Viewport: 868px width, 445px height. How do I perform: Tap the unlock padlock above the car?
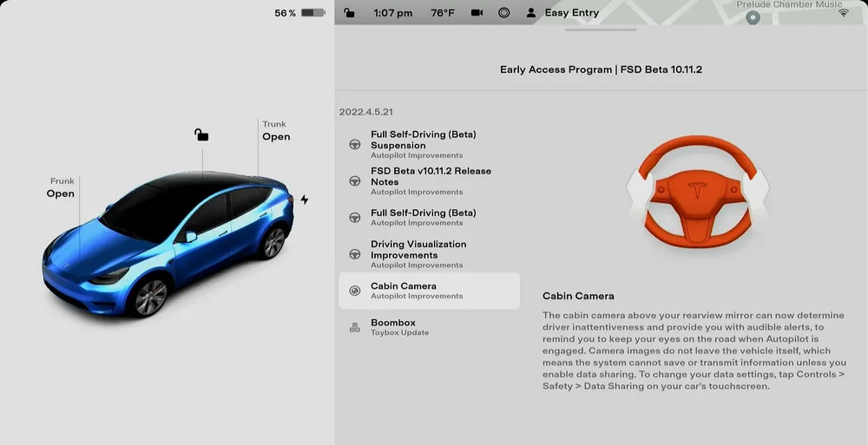pyautogui.click(x=201, y=134)
